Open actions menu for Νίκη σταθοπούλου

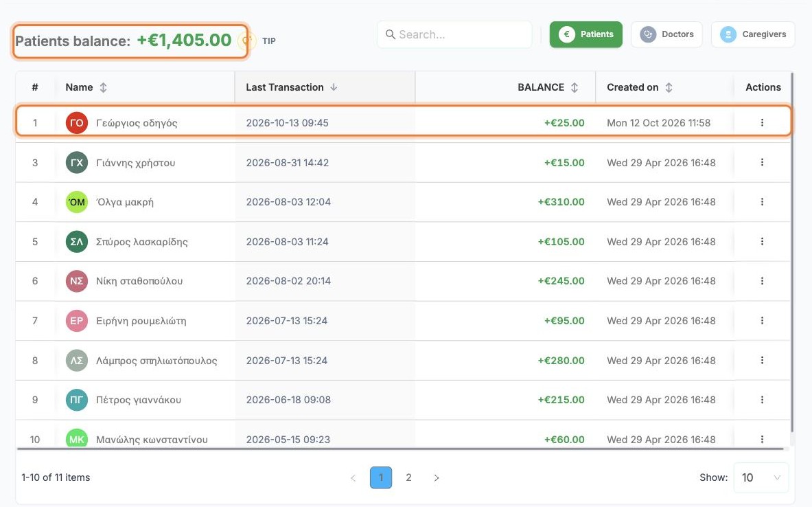[762, 280]
